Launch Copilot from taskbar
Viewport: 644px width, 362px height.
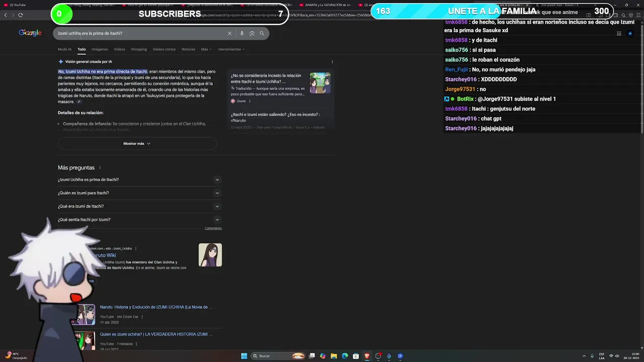[x=323, y=356]
